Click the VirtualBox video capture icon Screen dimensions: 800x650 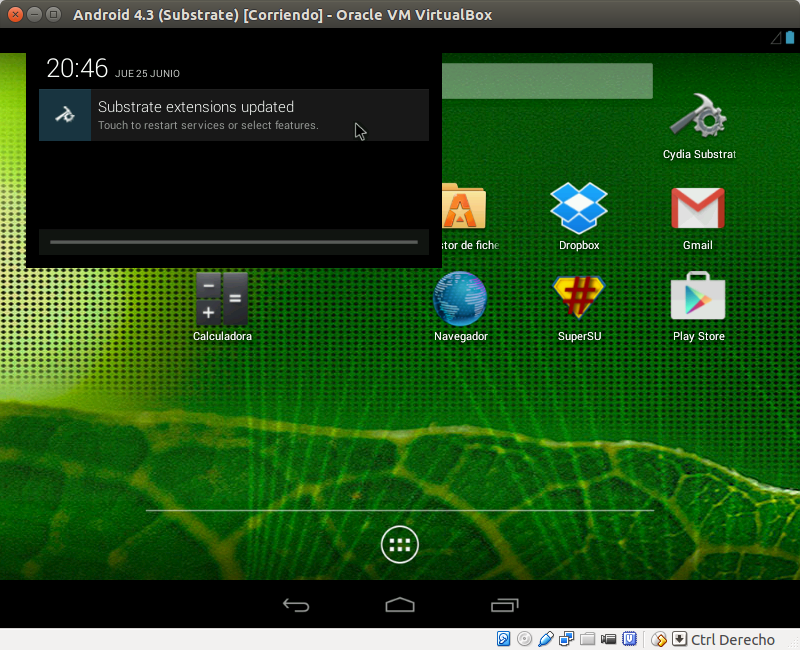click(x=608, y=639)
